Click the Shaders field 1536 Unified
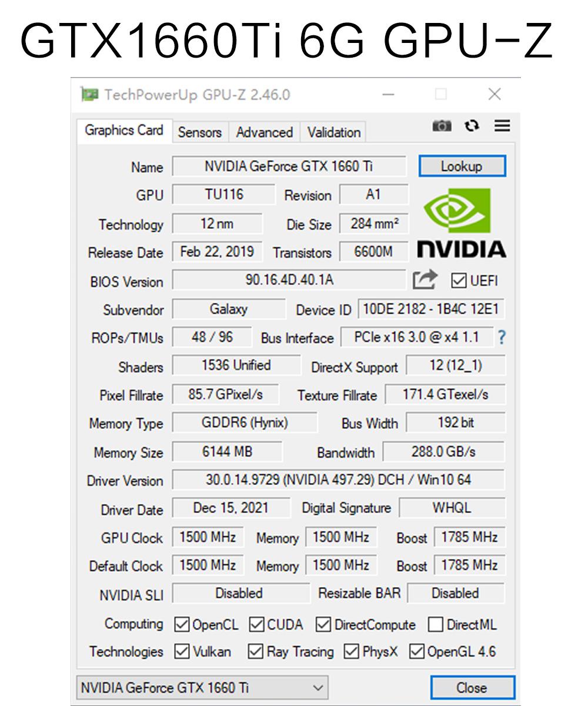The image size is (588, 706). [x=236, y=365]
